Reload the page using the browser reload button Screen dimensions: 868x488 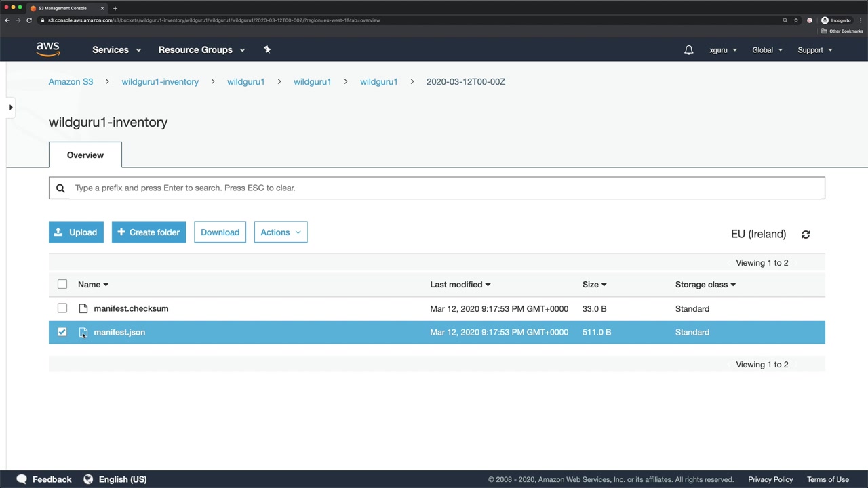click(x=29, y=20)
